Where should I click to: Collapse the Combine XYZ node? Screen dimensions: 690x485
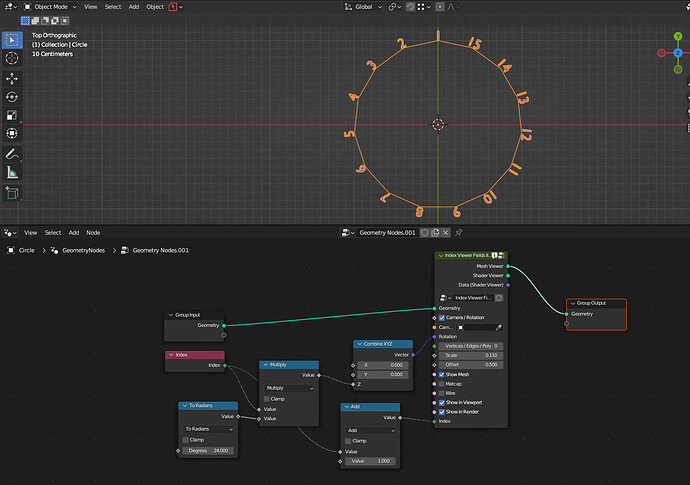pos(360,344)
